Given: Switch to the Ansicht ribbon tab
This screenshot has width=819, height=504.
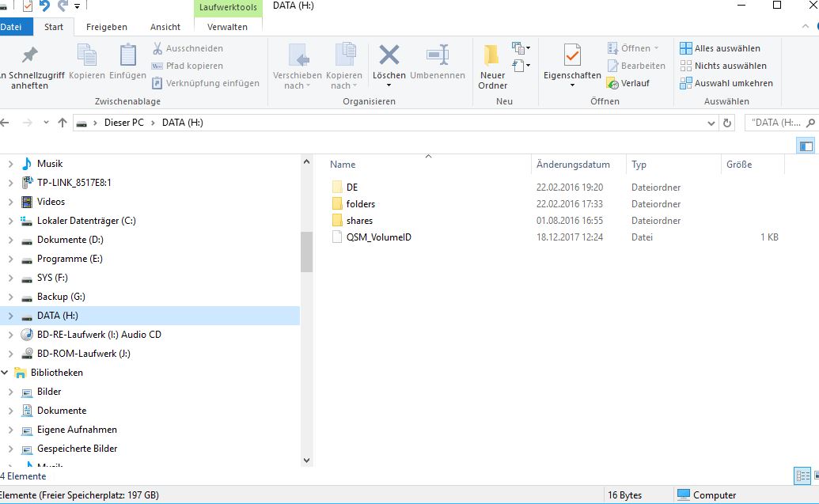Looking at the screenshot, I should click(165, 27).
